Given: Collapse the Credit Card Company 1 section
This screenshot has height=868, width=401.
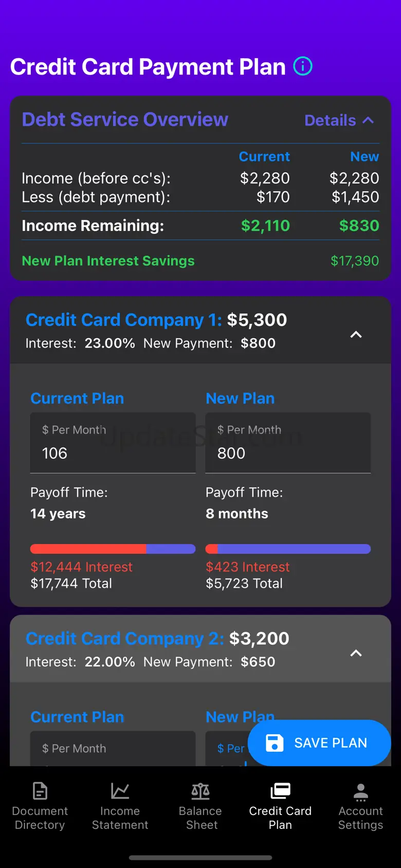Looking at the screenshot, I should pos(356,335).
